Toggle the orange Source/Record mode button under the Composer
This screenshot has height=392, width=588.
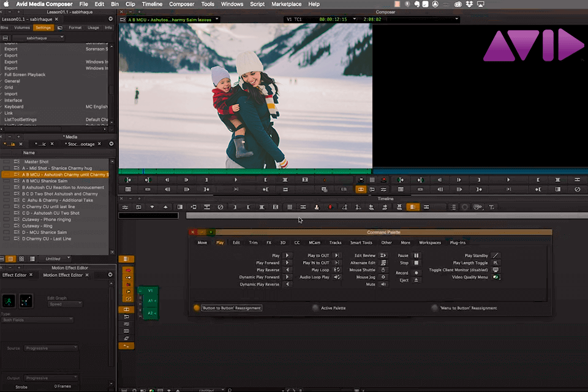pos(361,189)
